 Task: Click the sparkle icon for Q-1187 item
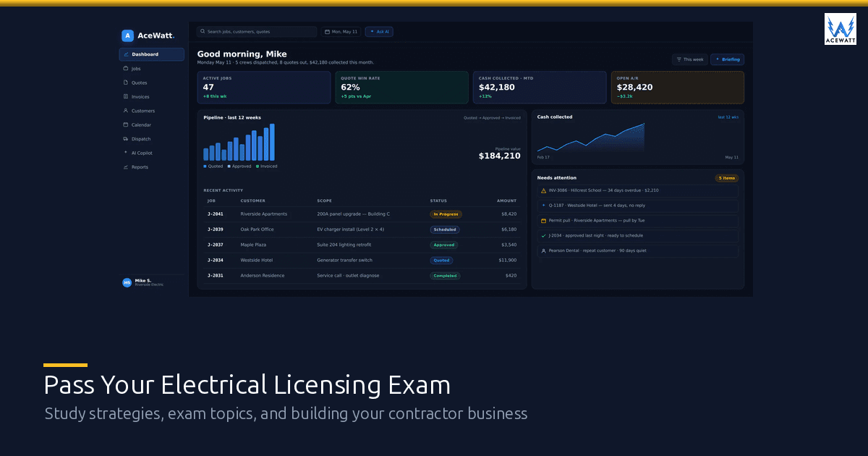click(x=544, y=206)
